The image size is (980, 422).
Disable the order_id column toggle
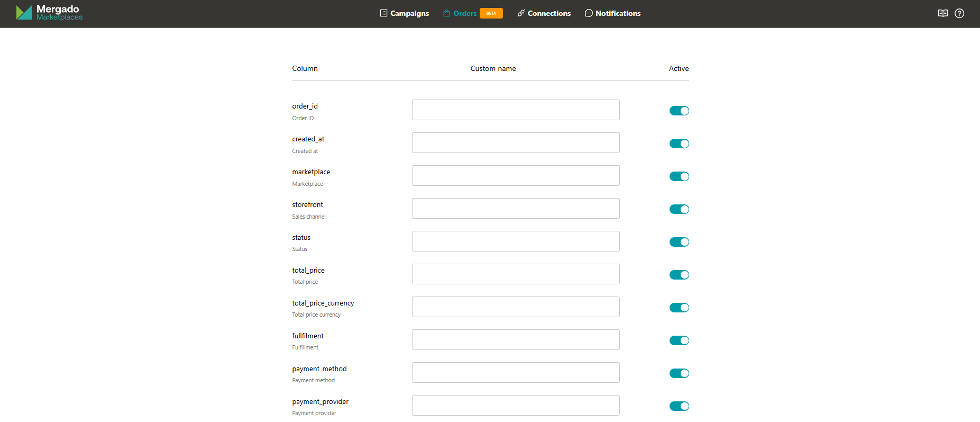[679, 111]
